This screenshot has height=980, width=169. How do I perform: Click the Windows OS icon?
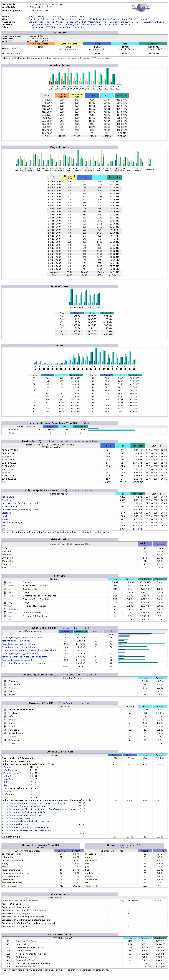pos(5,681)
